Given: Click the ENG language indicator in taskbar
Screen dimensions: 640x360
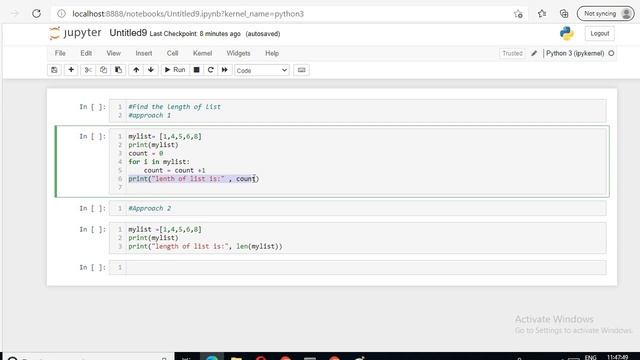Looking at the screenshot, I should point(590,358).
